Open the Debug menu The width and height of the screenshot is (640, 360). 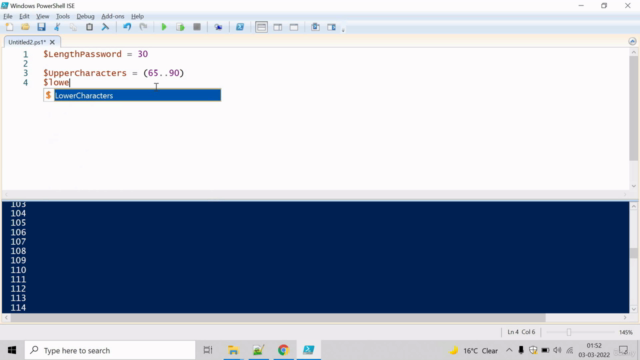tap(85, 16)
